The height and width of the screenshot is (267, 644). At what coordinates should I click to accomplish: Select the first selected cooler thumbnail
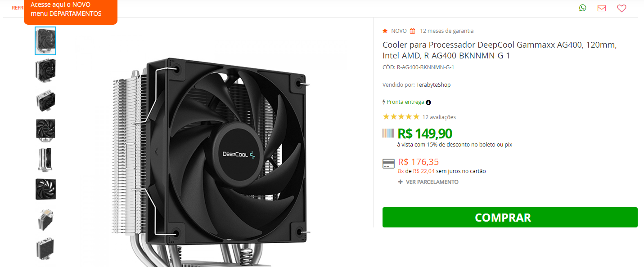(45, 41)
